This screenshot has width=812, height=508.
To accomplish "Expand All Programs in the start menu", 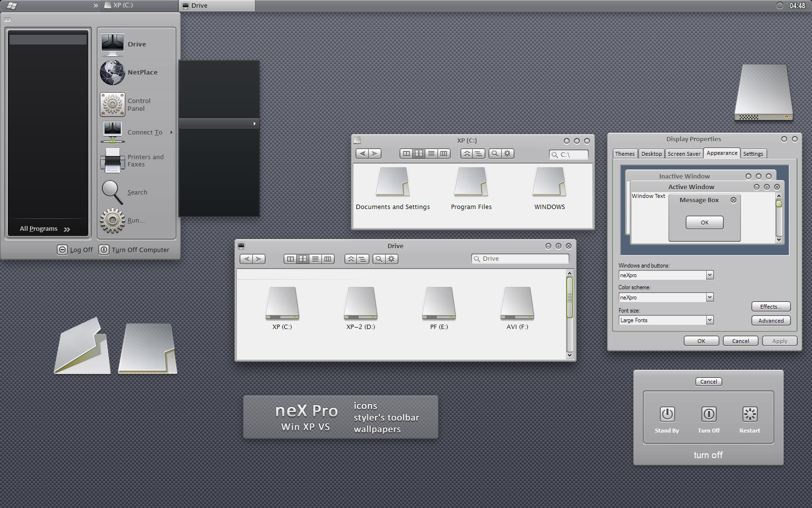I will coord(45,229).
